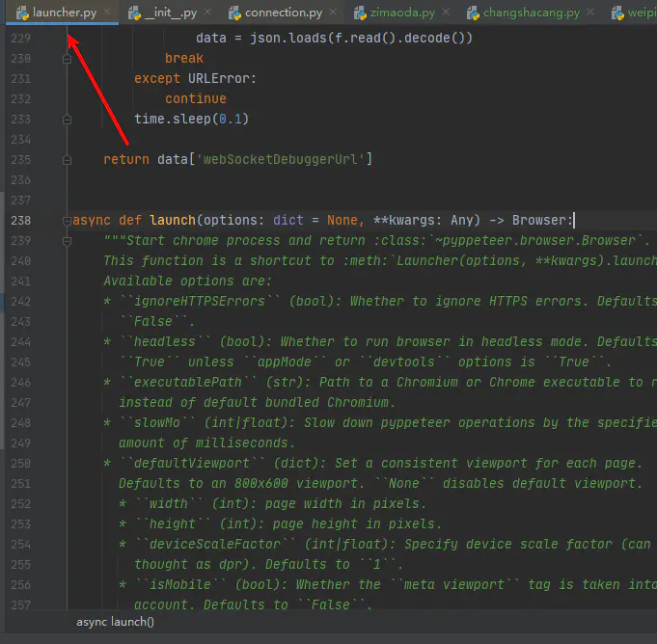The height and width of the screenshot is (644, 657).
Task: Click 'amount of milliseconds.' on line 249
Action: pyautogui.click(x=207, y=443)
